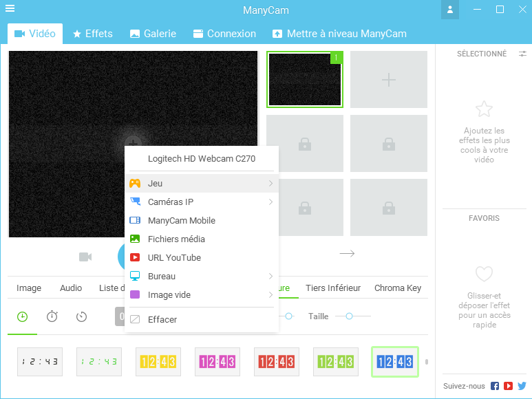Click the heart icon under FAVORIS
The width and height of the screenshot is (532, 399).
click(x=484, y=274)
